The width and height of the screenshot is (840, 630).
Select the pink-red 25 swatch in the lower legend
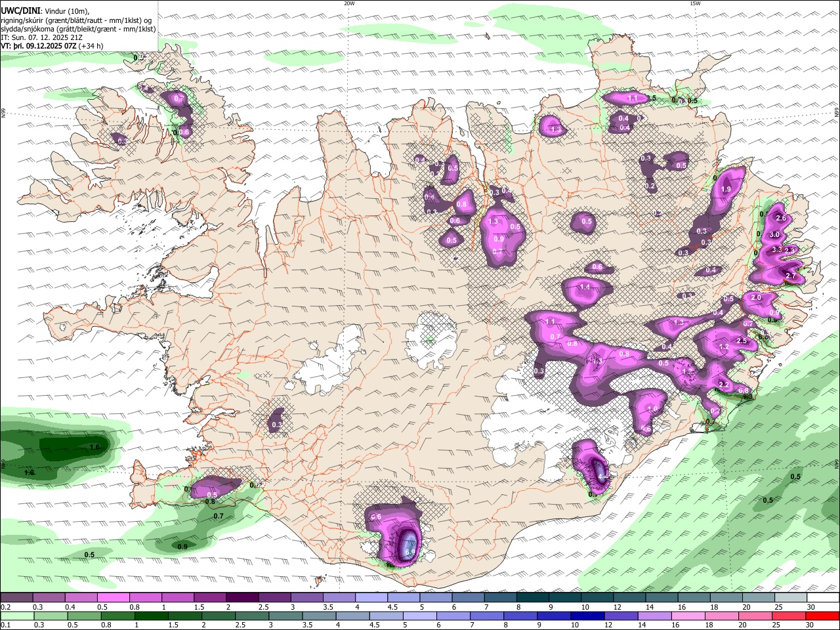point(789,616)
